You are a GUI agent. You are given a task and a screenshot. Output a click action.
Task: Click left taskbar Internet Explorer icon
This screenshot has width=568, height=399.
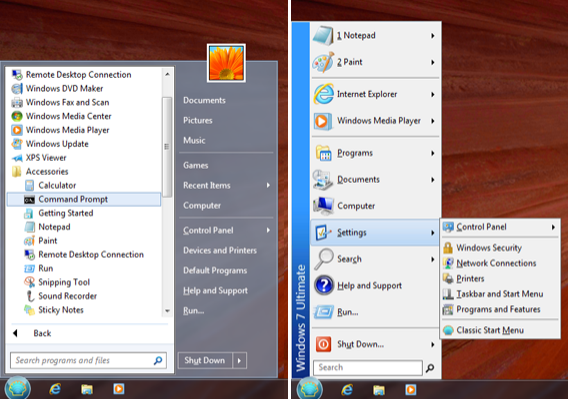point(55,389)
